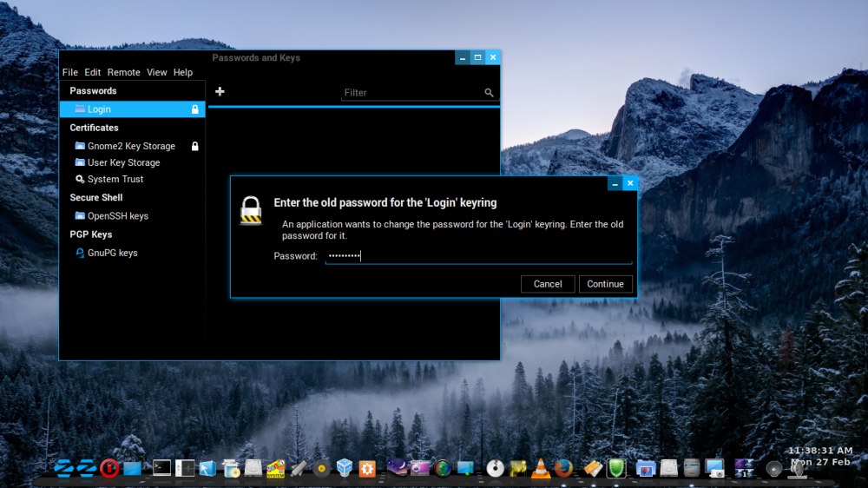The width and height of the screenshot is (868, 488).
Task: Click the red power icon in the dock
Action: coord(109,468)
